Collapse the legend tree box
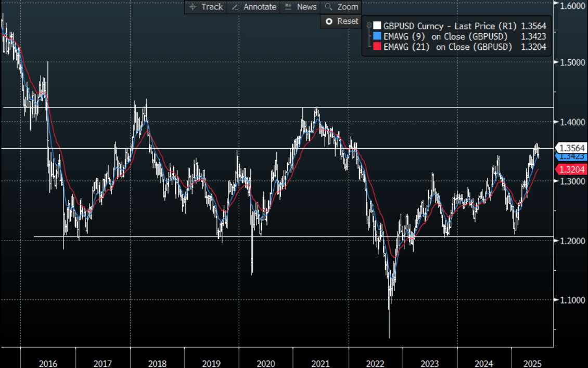The width and height of the screenshot is (588, 368). click(369, 25)
